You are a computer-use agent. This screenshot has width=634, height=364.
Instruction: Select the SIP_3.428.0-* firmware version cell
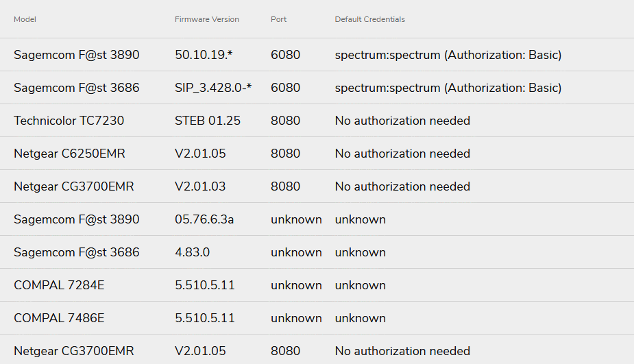click(213, 88)
